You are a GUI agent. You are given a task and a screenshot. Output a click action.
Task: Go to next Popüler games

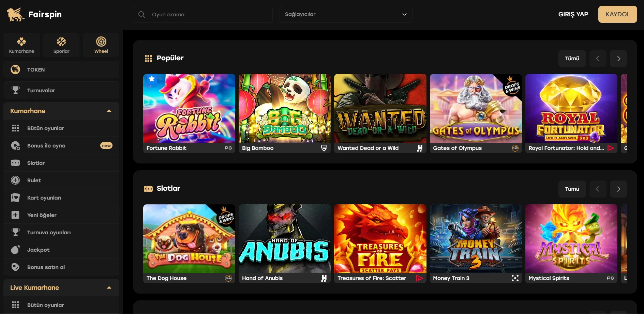[618, 59]
